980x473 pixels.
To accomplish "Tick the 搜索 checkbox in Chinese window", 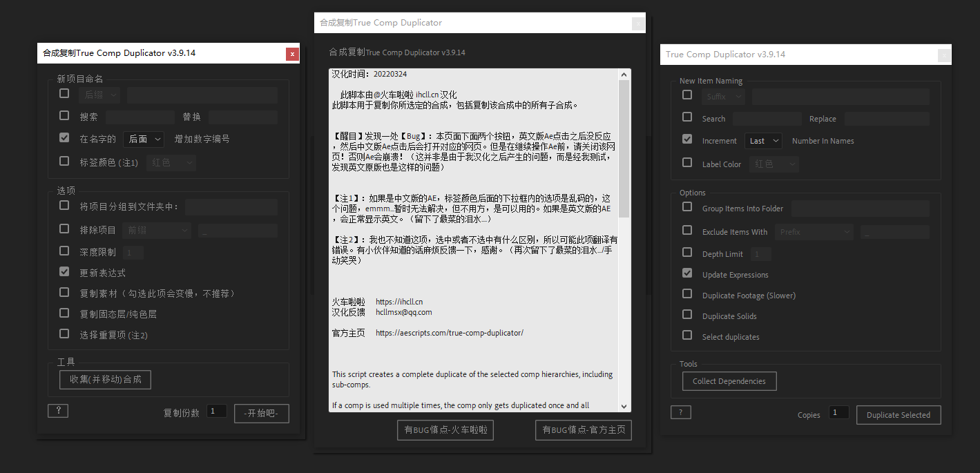I will point(64,115).
